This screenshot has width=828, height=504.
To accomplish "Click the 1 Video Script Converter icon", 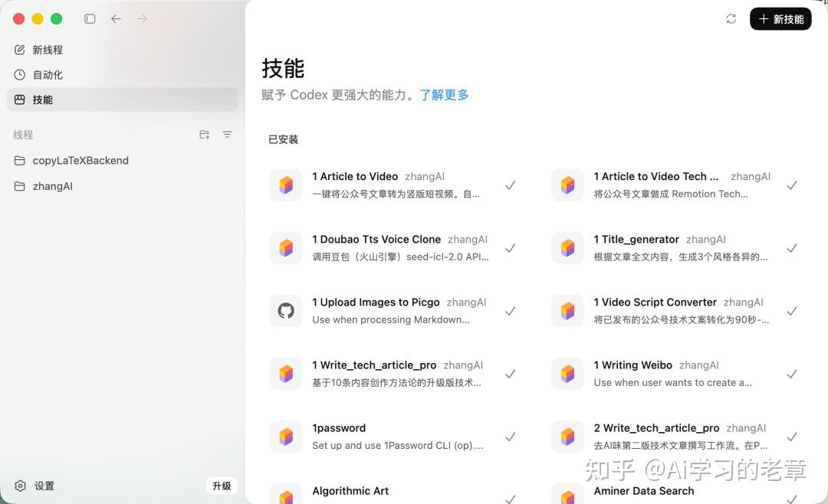I will tap(567, 311).
